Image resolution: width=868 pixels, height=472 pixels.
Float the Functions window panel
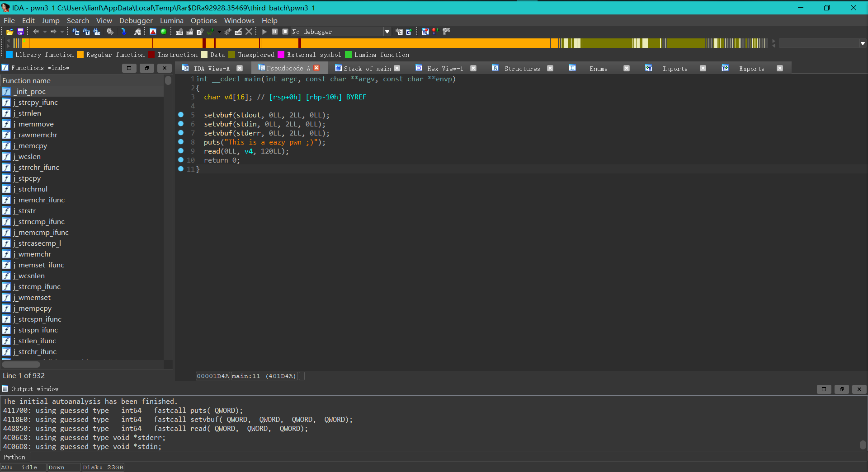pos(146,68)
